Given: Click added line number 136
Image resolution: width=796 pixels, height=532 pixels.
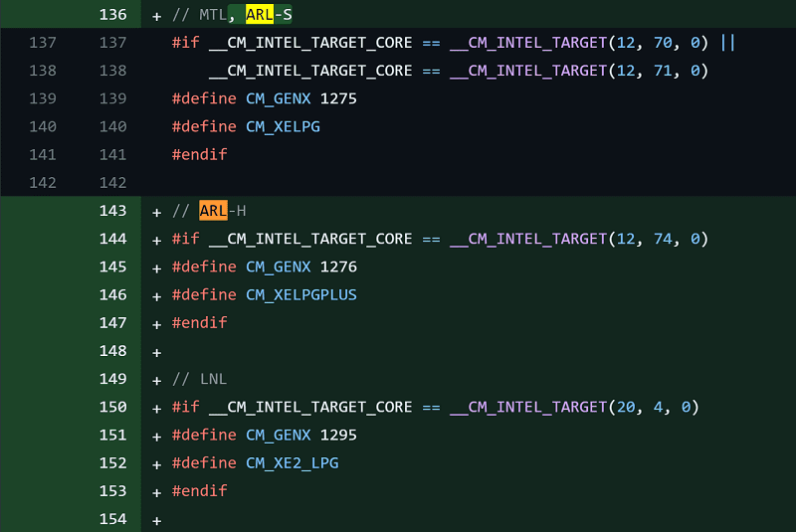Looking at the screenshot, I should click(112, 15).
